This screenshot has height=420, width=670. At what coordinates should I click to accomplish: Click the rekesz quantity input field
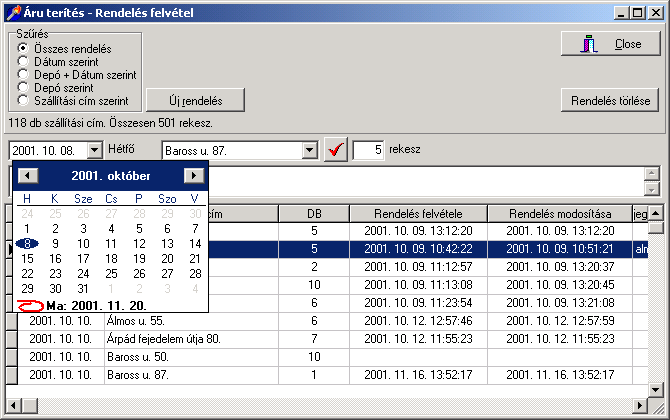[368, 150]
